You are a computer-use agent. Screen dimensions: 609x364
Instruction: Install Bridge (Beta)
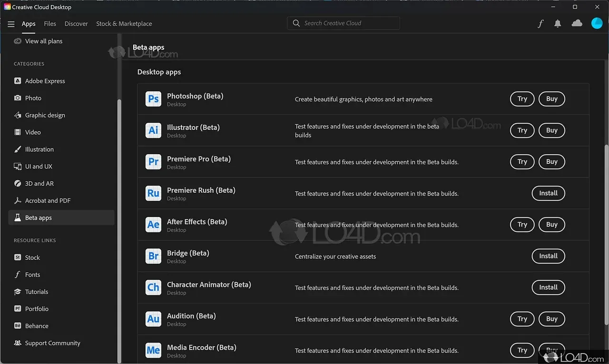(548, 256)
